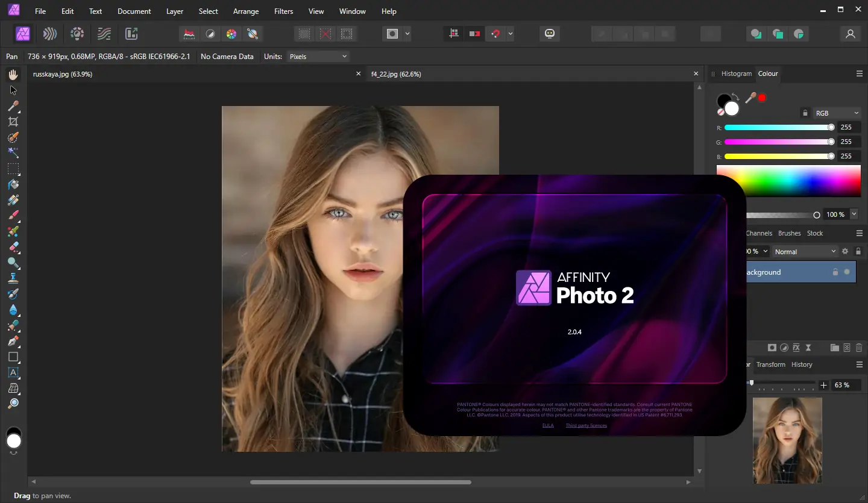
Task: Select the Crop tool in the tools panel
Action: click(13, 122)
